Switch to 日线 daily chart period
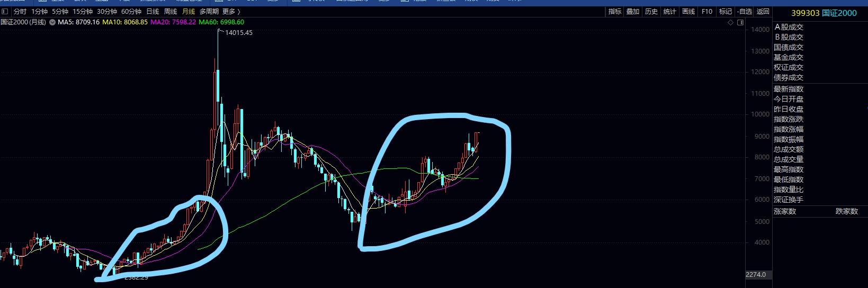The image size is (868, 288). 153,11
